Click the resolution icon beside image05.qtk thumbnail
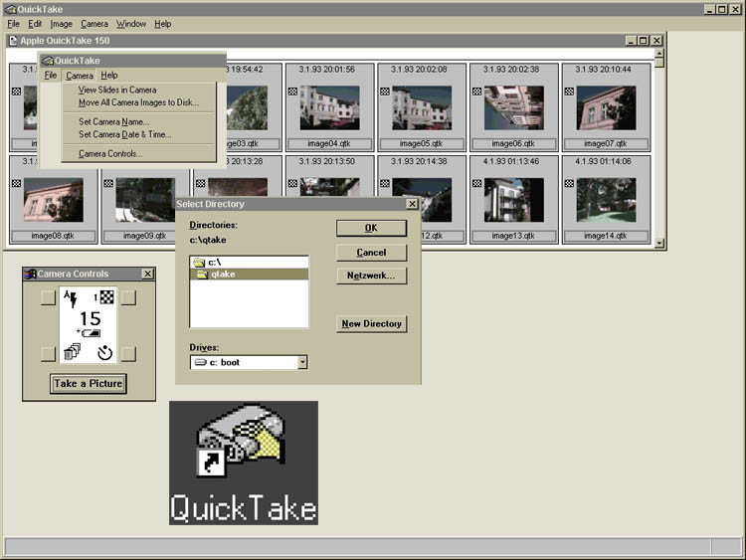Screen dimensions: 746x560 tap(385, 92)
